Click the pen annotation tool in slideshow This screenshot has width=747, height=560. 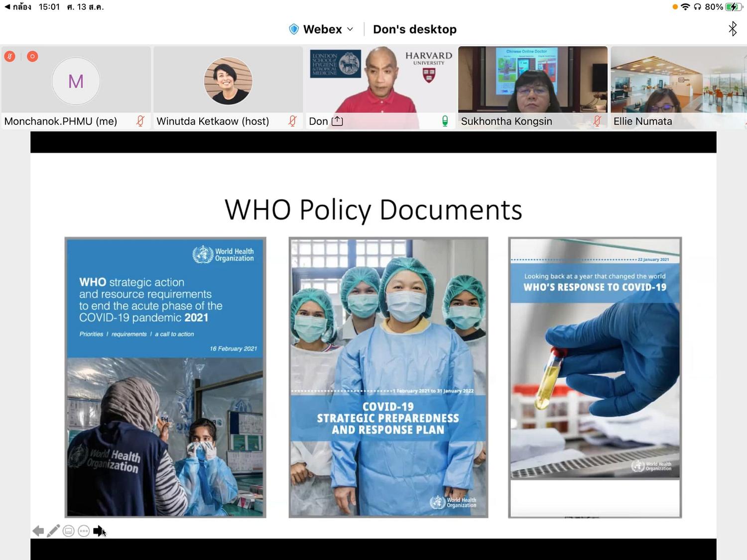(x=53, y=531)
